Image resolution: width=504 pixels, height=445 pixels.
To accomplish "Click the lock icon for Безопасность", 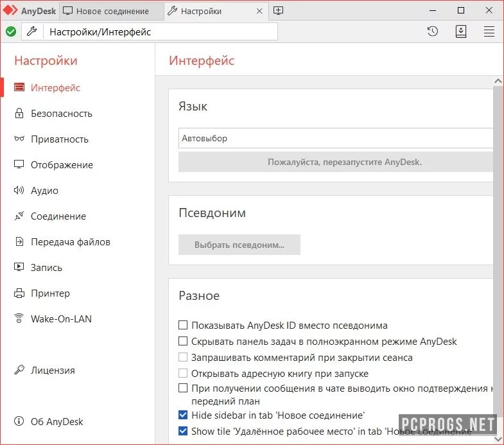I will coord(19,113).
